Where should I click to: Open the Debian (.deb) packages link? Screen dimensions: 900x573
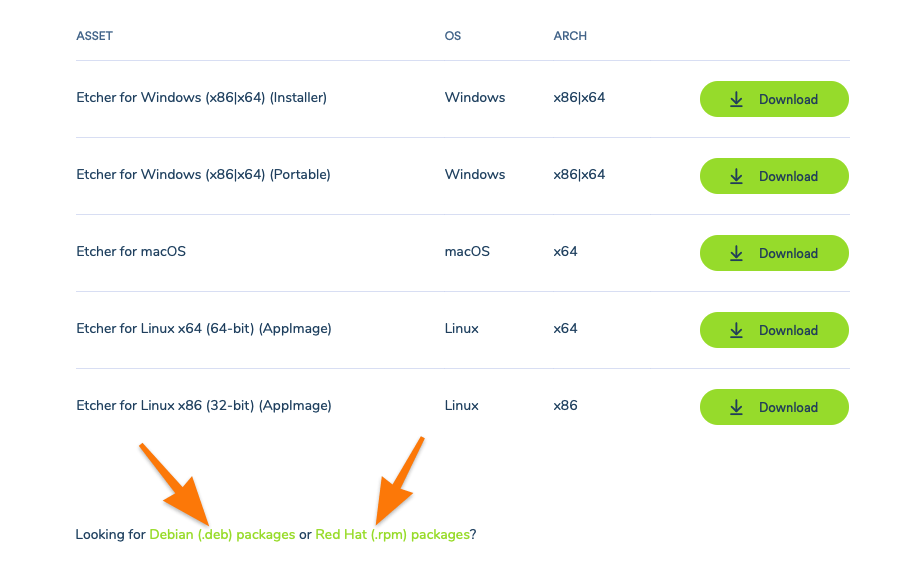click(222, 535)
